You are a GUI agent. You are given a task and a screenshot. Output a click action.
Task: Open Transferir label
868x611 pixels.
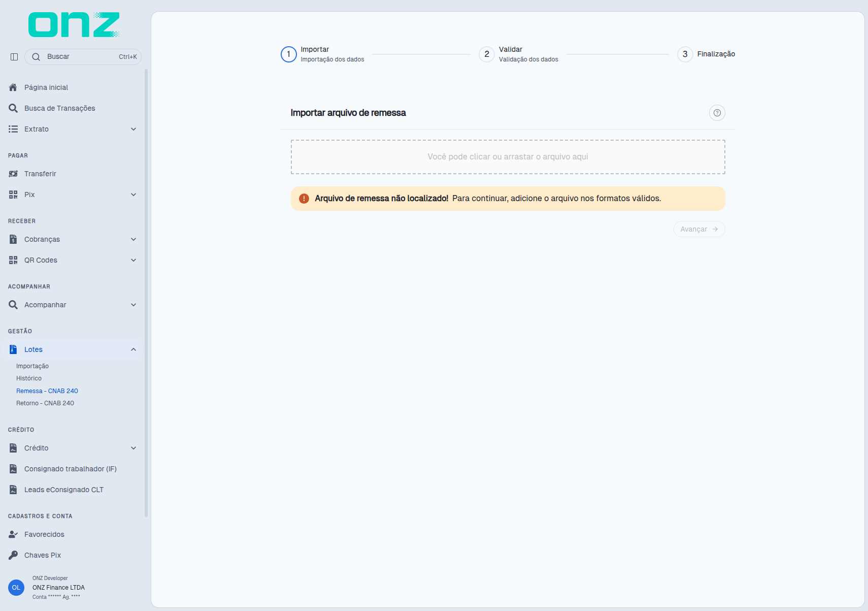click(40, 174)
